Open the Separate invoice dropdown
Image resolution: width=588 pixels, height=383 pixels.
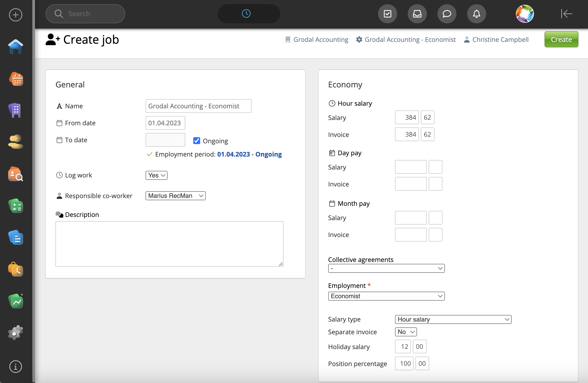point(406,332)
